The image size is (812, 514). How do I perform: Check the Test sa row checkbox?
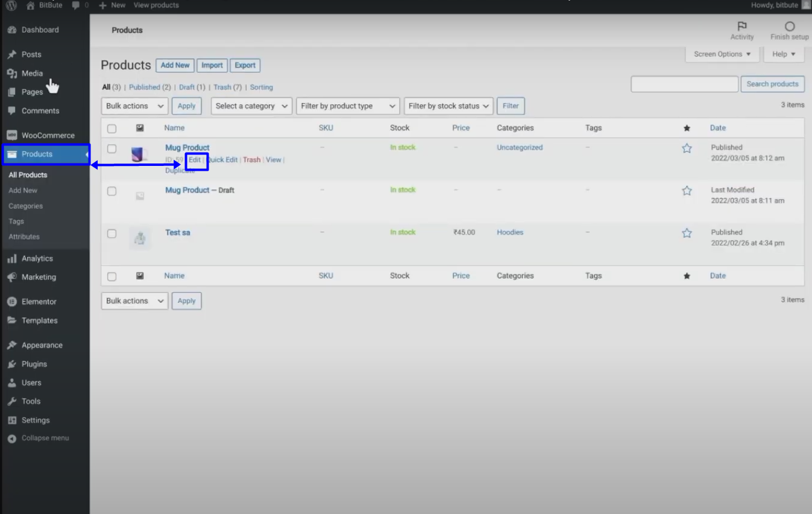coord(112,233)
